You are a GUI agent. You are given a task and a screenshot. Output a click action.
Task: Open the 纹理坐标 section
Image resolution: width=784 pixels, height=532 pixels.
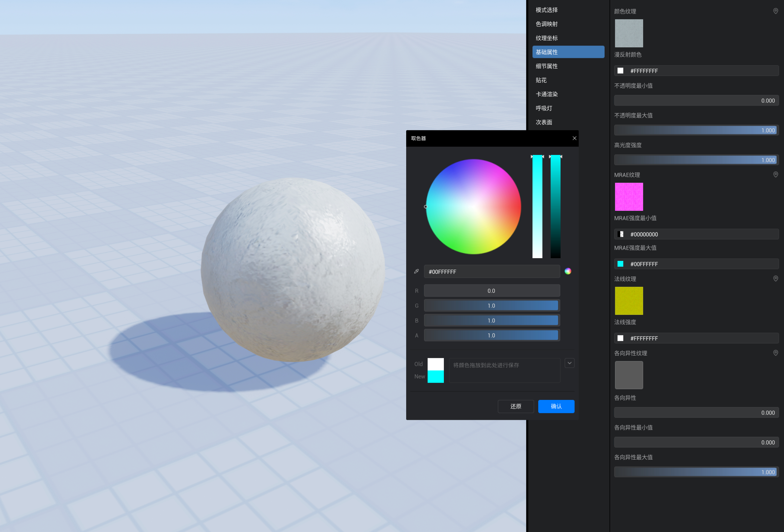click(x=568, y=38)
